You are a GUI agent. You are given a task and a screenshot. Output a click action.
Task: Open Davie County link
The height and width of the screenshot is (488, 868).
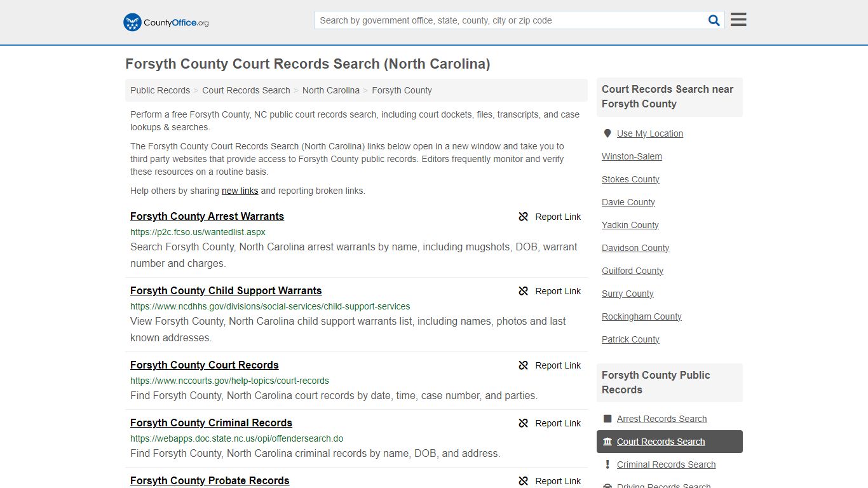(628, 202)
